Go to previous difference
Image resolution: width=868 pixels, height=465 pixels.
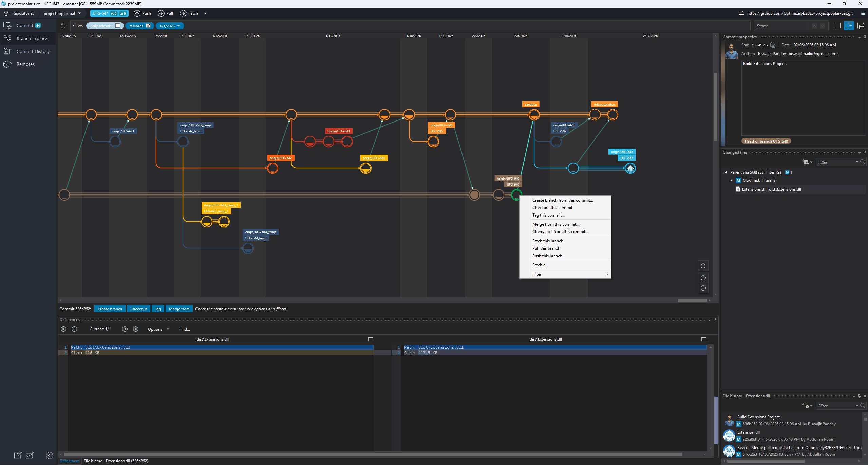coord(74,329)
